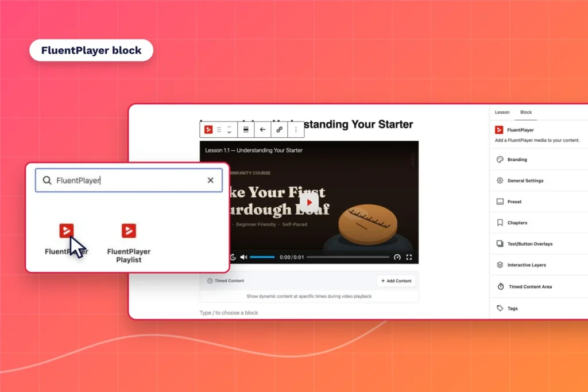
Task: Click the Add Content button
Action: tap(396, 281)
